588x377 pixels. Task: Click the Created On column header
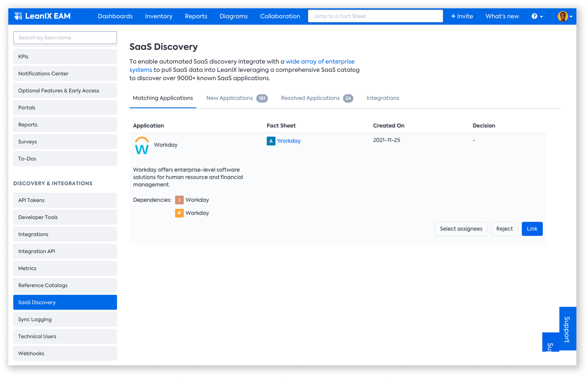(389, 126)
